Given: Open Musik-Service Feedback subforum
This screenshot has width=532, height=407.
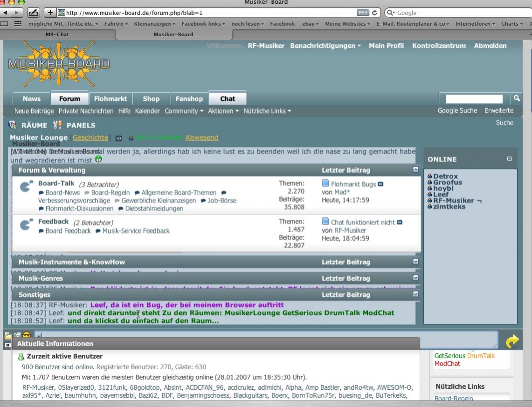Looking at the screenshot, I should (136, 231).
